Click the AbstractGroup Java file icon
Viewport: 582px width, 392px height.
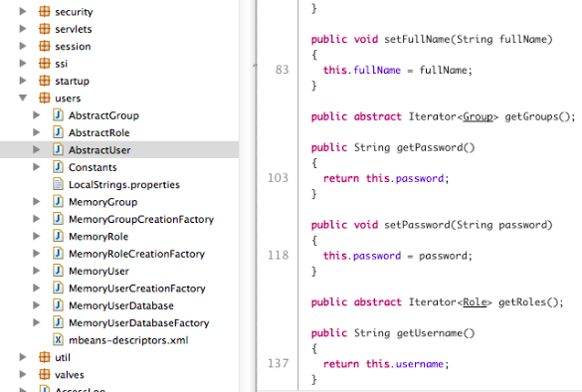(58, 115)
